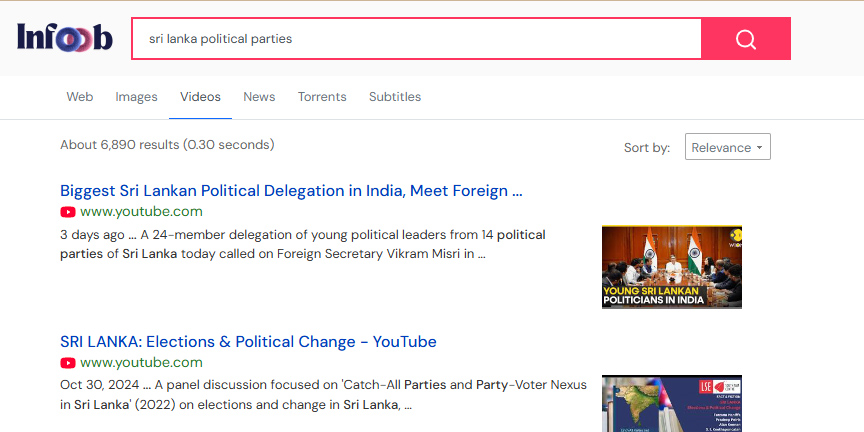Open the News tab

coord(259,97)
